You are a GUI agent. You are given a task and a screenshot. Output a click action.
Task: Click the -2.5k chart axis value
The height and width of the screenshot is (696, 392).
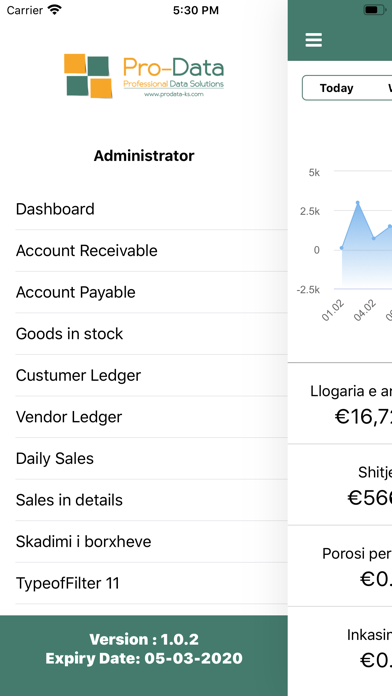pos(308,290)
